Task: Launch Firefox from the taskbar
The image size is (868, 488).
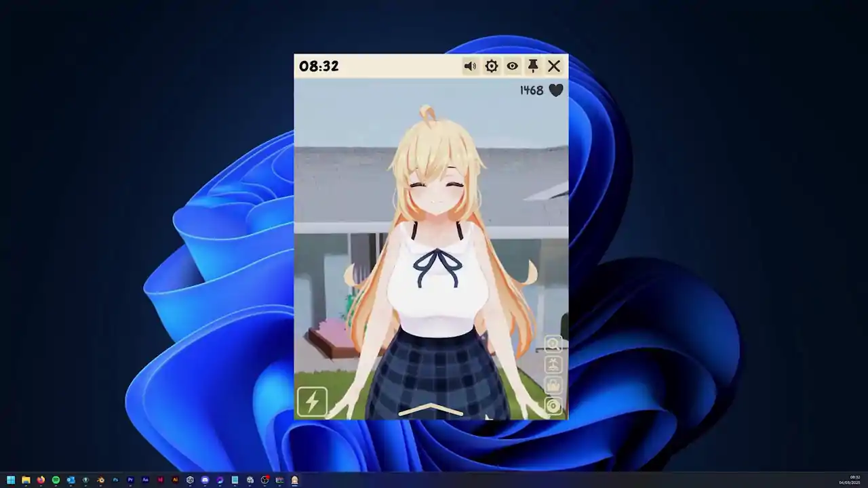Action: coord(41,480)
